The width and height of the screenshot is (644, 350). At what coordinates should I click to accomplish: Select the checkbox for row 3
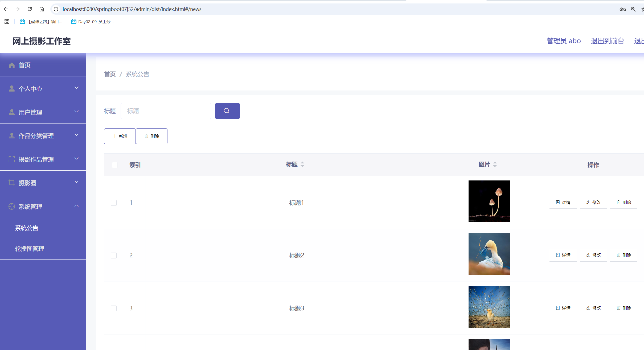pos(114,308)
